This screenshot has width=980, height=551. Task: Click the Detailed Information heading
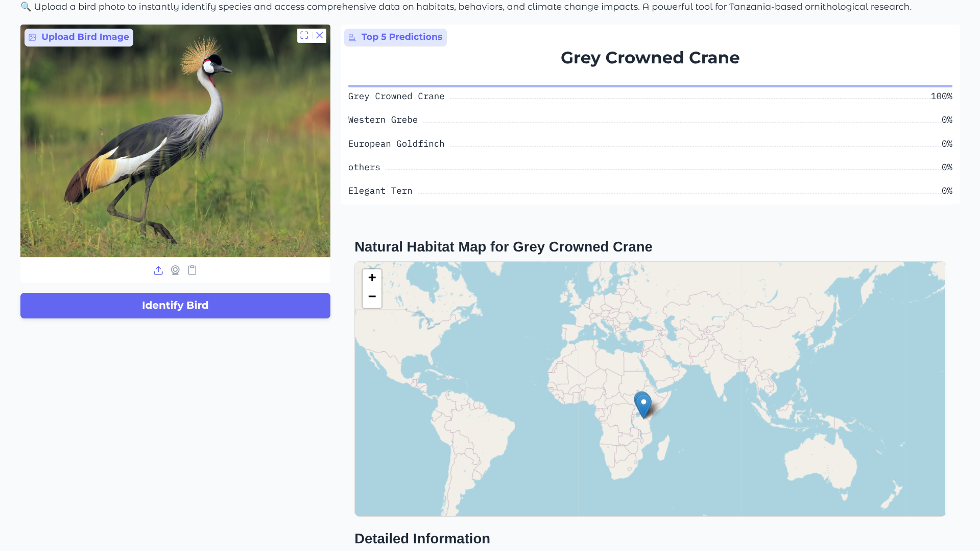tap(422, 539)
